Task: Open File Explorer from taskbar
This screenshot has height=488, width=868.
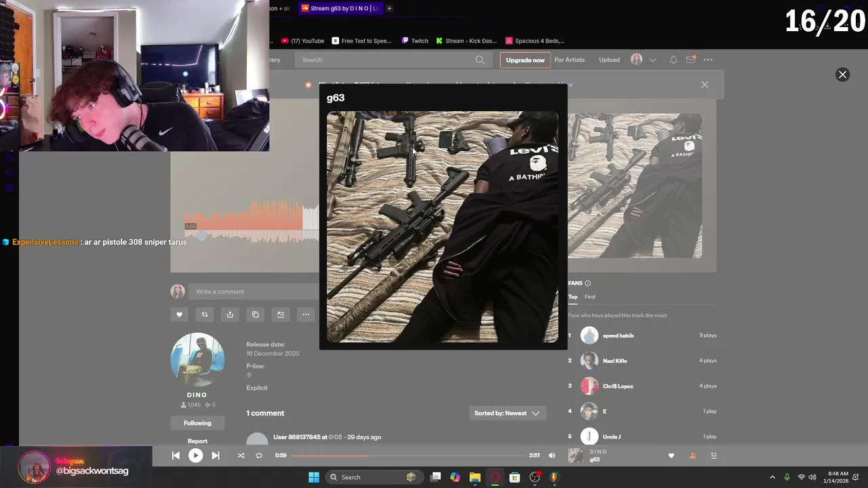Action: (x=475, y=477)
